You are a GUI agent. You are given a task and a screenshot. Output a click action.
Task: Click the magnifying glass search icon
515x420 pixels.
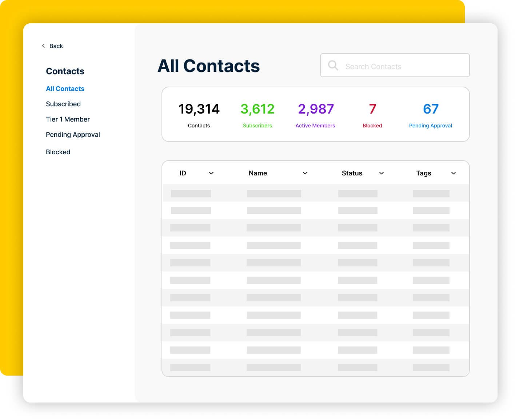tap(333, 66)
